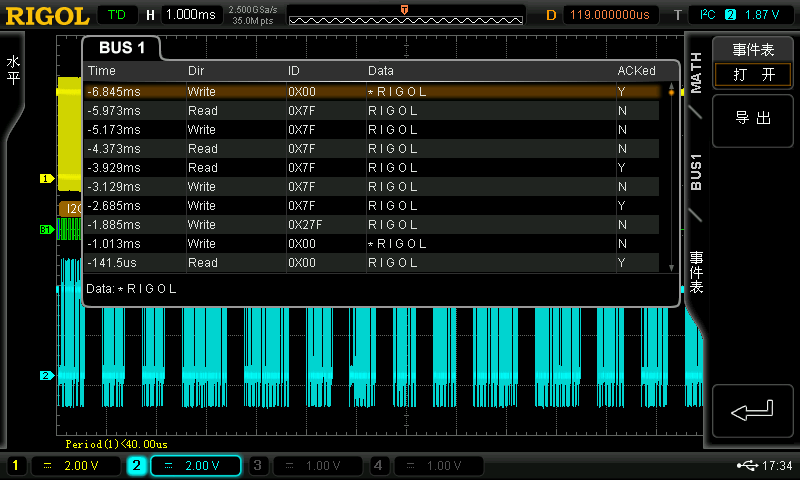Toggle the event table 打开 setting
Image resolution: width=800 pixels, height=480 pixels.
[753, 75]
